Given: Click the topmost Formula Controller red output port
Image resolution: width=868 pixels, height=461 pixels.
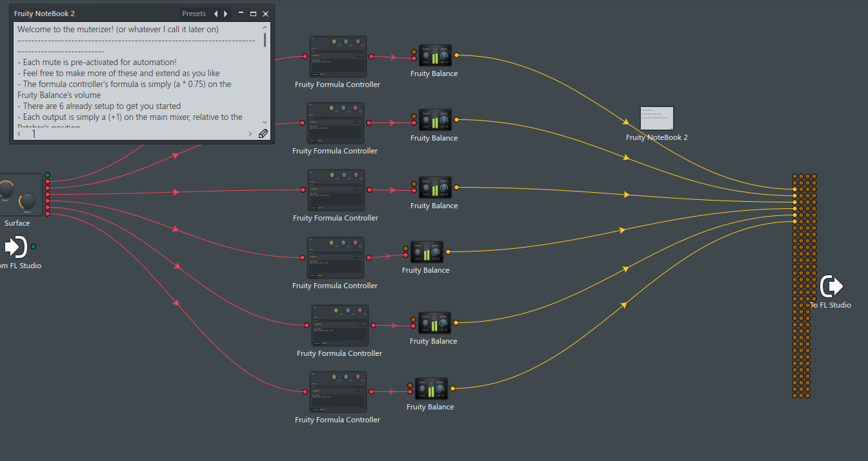Looking at the screenshot, I should [x=371, y=57].
